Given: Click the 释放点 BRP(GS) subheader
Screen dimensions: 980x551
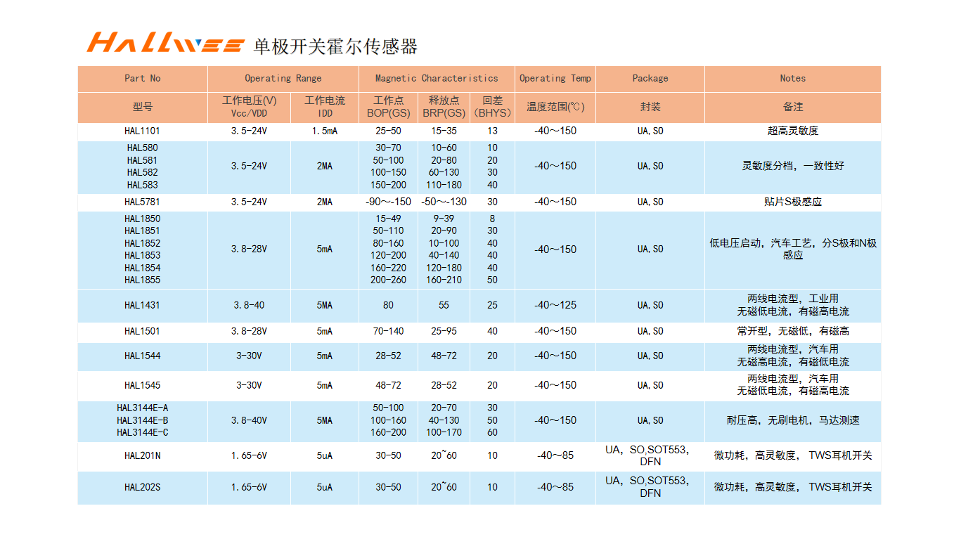Looking at the screenshot, I should (x=444, y=108).
